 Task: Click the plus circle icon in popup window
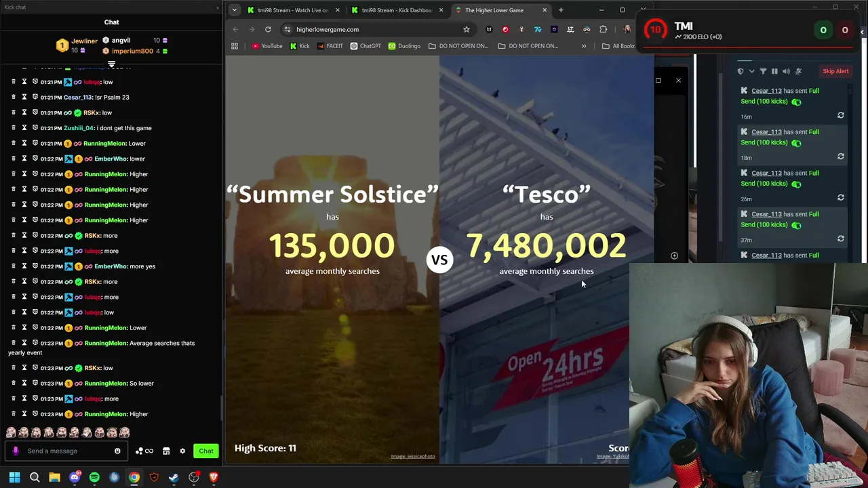point(674,256)
